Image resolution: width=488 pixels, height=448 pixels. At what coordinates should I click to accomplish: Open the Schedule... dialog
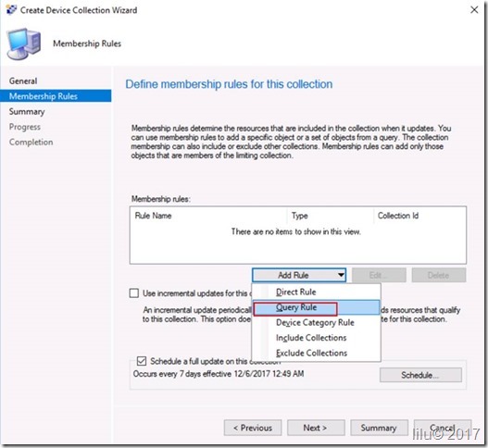tap(420, 375)
